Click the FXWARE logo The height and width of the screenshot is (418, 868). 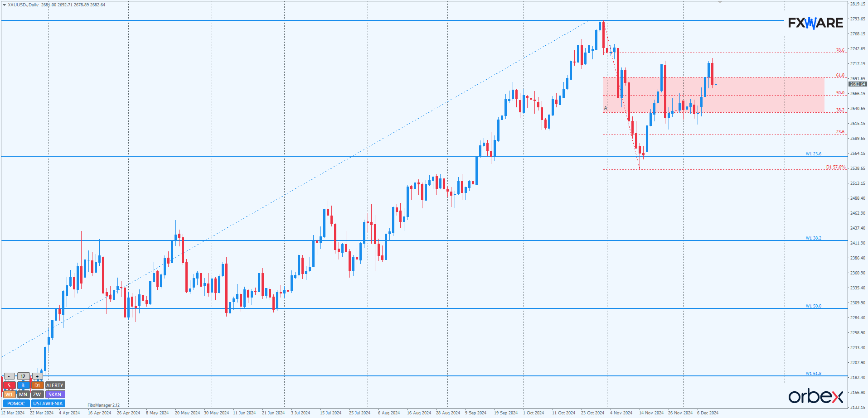(815, 23)
